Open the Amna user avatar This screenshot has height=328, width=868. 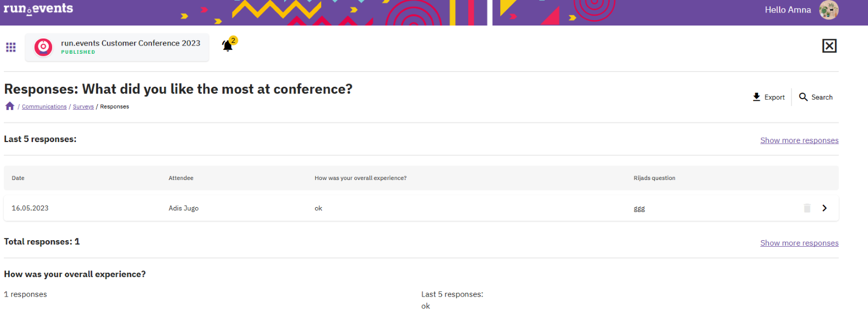click(x=828, y=10)
